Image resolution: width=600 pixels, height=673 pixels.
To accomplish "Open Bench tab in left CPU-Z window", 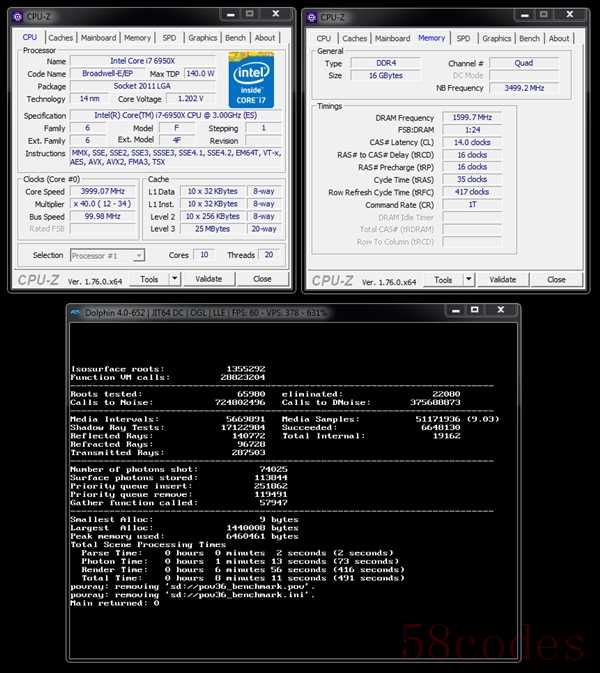I will coord(235,38).
